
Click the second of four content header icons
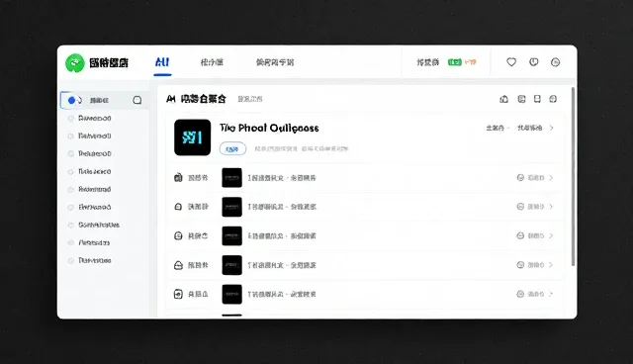point(521,99)
